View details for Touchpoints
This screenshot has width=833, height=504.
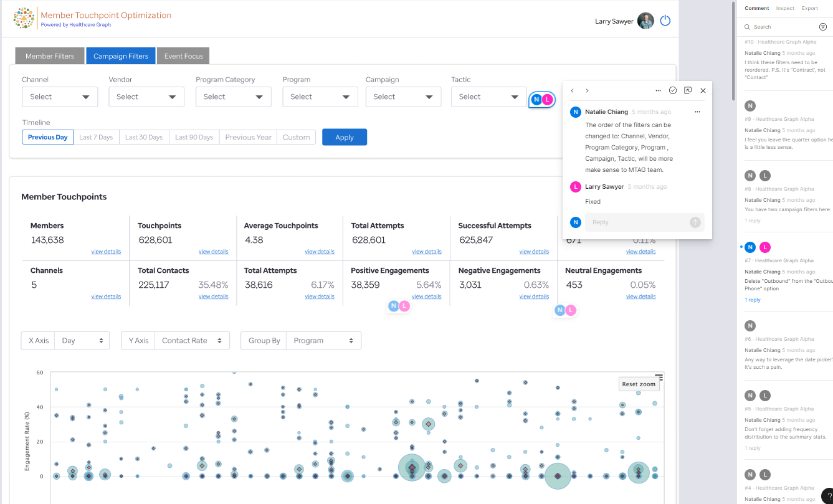(x=213, y=252)
